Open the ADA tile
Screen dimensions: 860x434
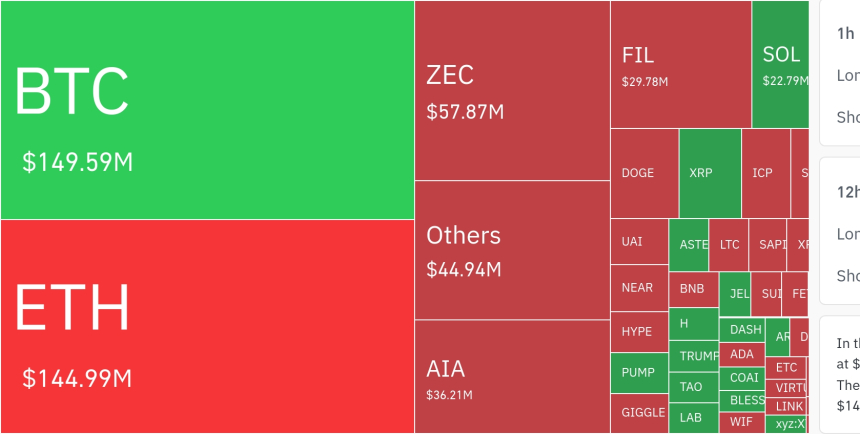pyautogui.click(x=742, y=354)
